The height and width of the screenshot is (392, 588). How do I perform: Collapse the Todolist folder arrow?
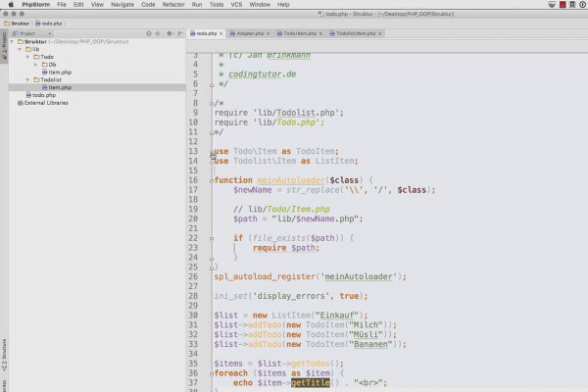[x=27, y=79]
